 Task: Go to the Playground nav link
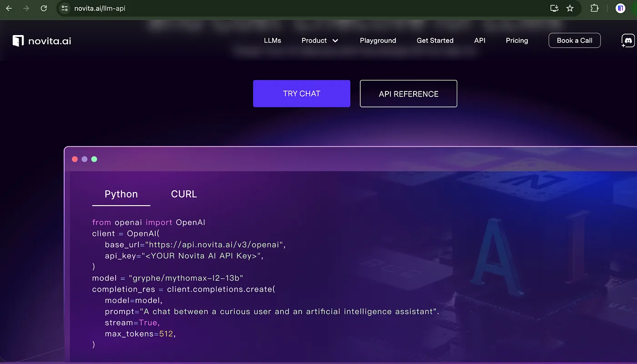click(x=378, y=40)
